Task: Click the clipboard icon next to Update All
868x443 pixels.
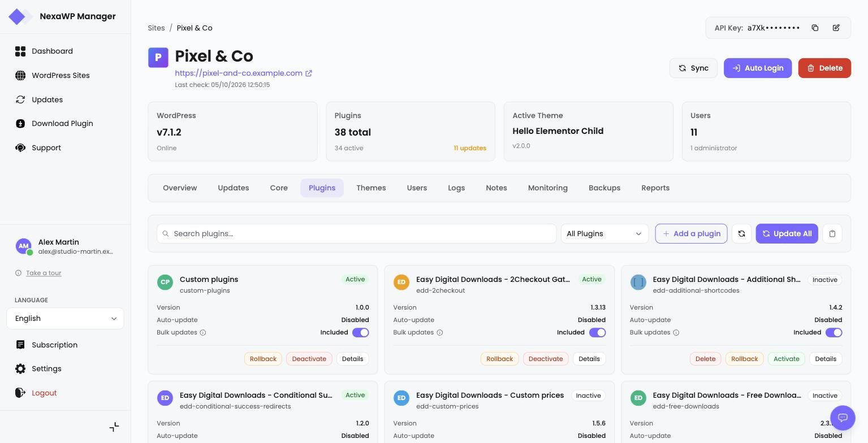Action: tap(832, 233)
